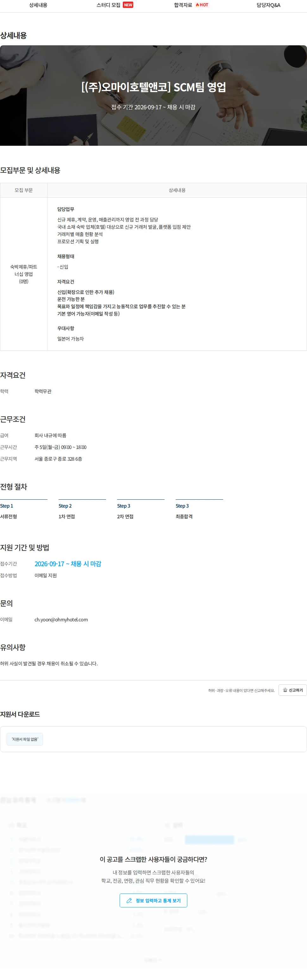Click the 신고하기 report button

[x=292, y=690]
